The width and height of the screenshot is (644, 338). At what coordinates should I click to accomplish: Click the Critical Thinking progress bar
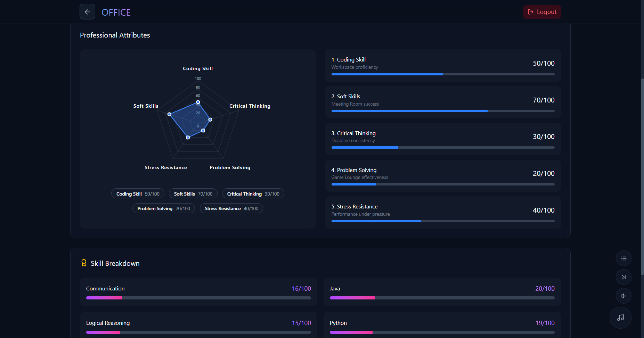[x=443, y=147]
